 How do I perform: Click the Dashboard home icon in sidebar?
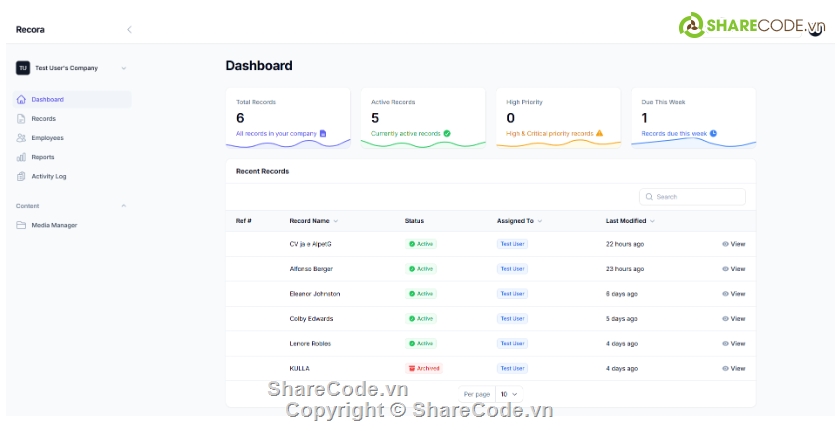[21, 100]
